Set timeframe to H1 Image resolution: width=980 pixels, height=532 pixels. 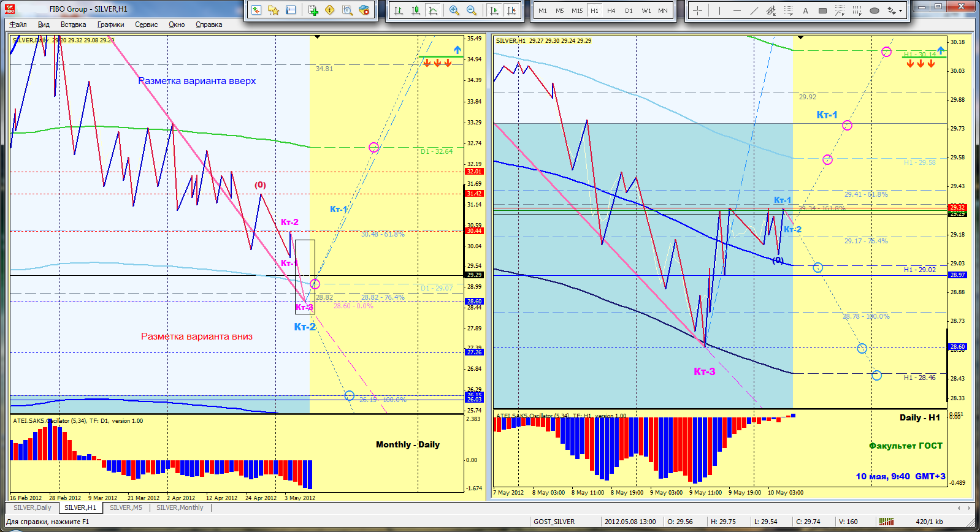tap(594, 10)
